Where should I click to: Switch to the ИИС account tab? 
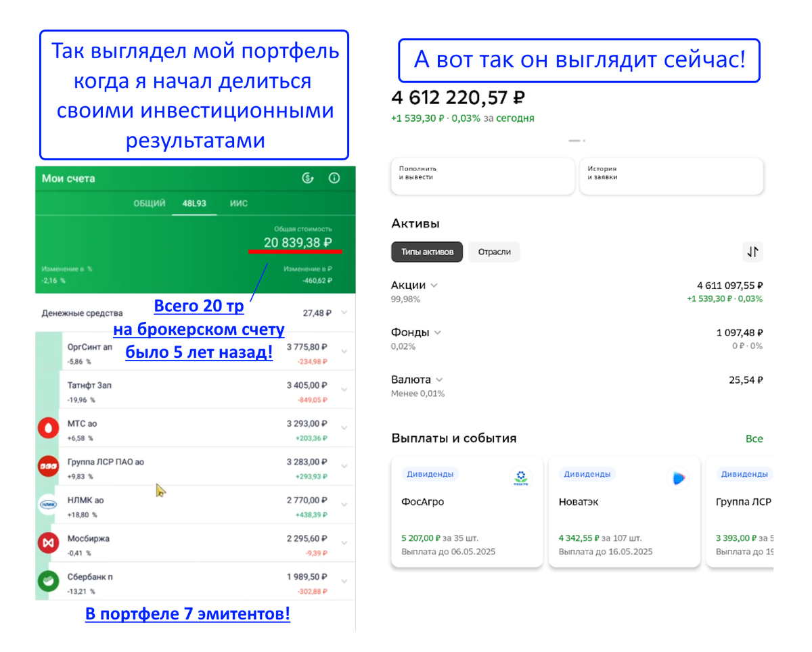coord(239,204)
